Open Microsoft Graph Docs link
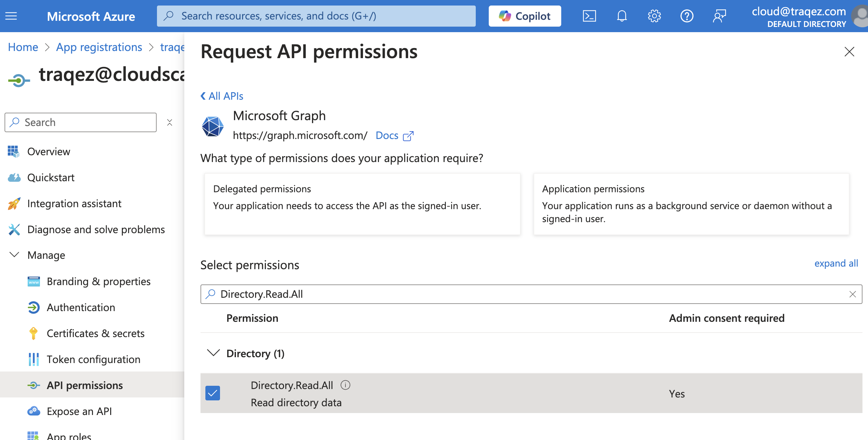This screenshot has height=440, width=868. tap(386, 135)
